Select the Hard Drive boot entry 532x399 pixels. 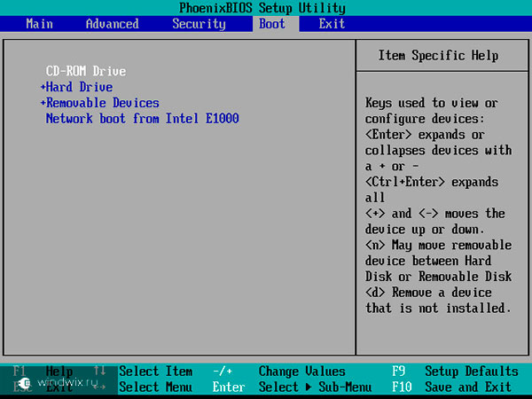pos(79,87)
